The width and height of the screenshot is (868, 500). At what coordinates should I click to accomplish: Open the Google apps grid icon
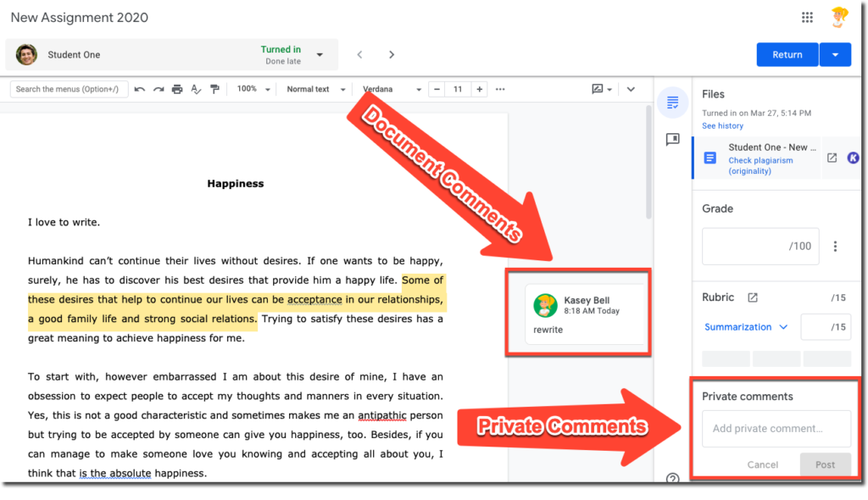[x=807, y=16]
